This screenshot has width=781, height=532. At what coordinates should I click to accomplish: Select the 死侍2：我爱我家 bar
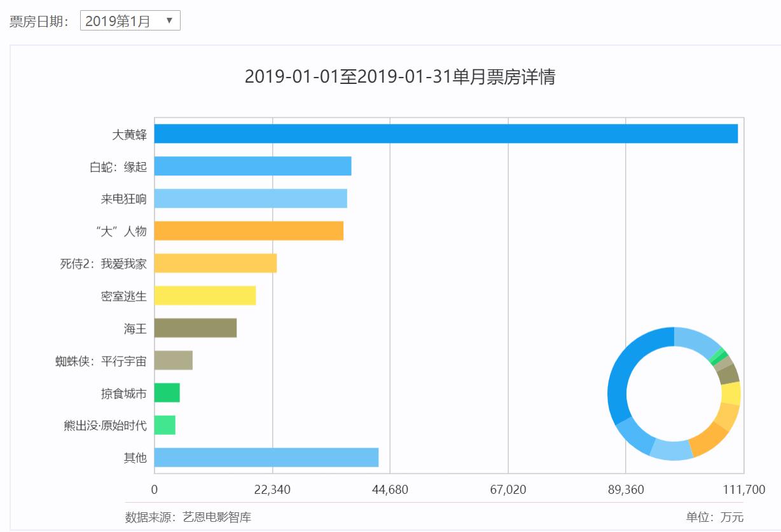216,263
